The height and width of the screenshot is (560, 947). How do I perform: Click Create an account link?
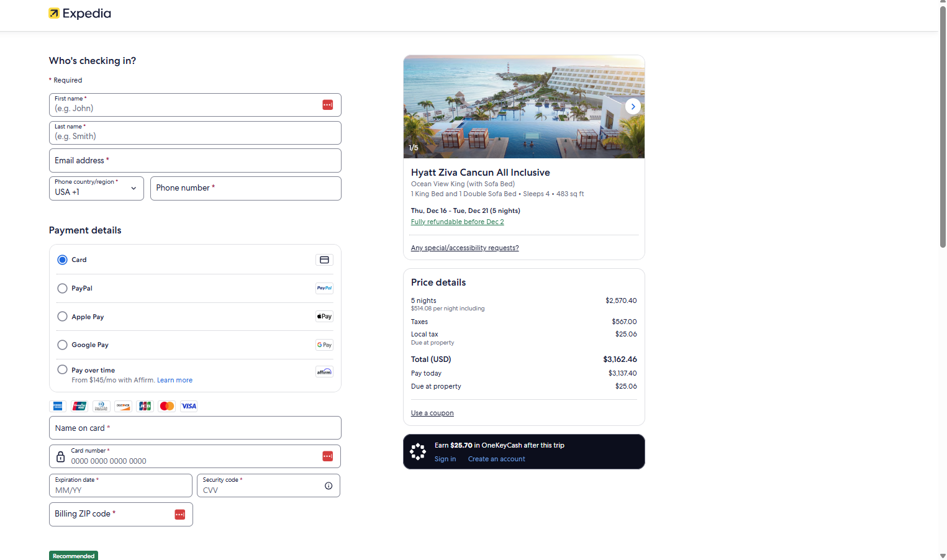click(x=496, y=459)
